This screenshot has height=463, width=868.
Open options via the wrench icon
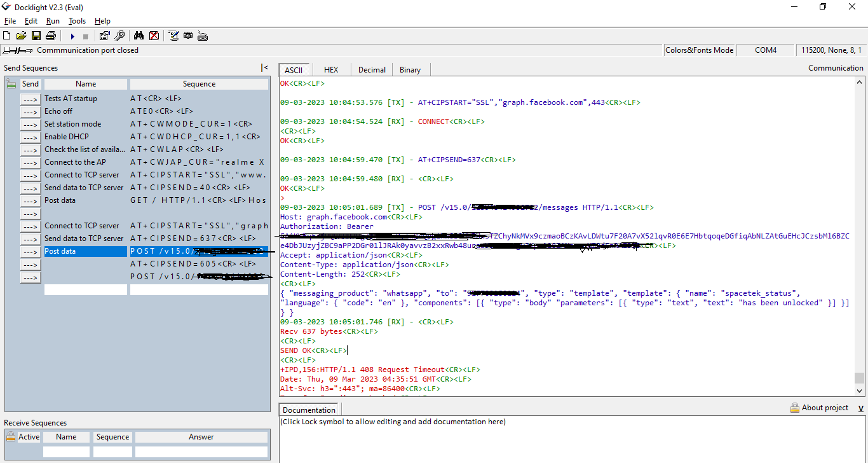point(119,36)
